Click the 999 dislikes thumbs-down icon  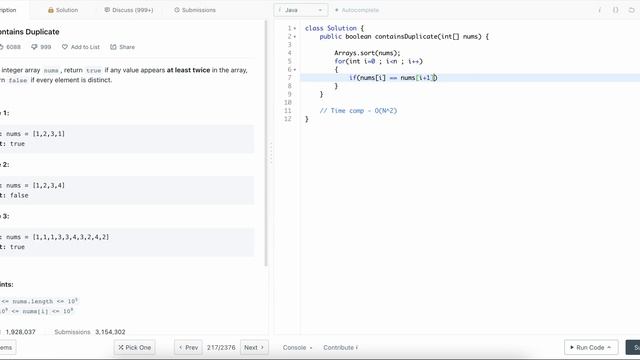[x=34, y=47]
